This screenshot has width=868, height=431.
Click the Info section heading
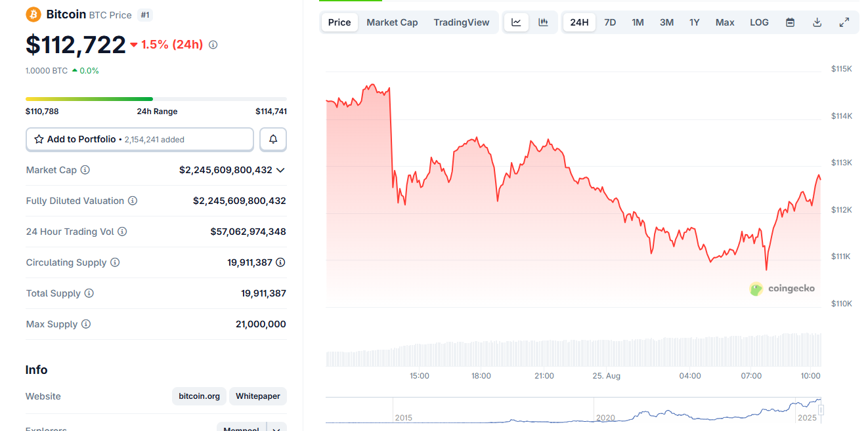[x=36, y=370]
